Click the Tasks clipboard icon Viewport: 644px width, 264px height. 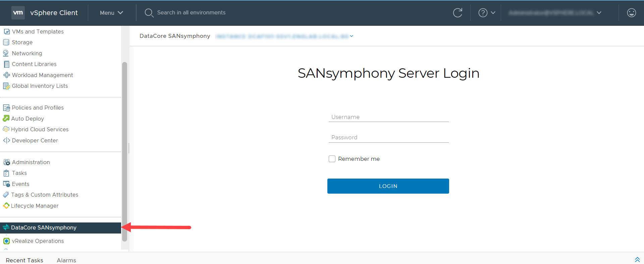click(6, 173)
